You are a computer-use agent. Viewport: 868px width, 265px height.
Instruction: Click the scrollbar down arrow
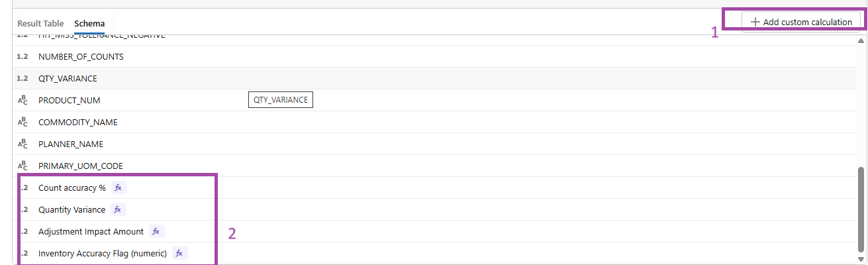point(861,258)
